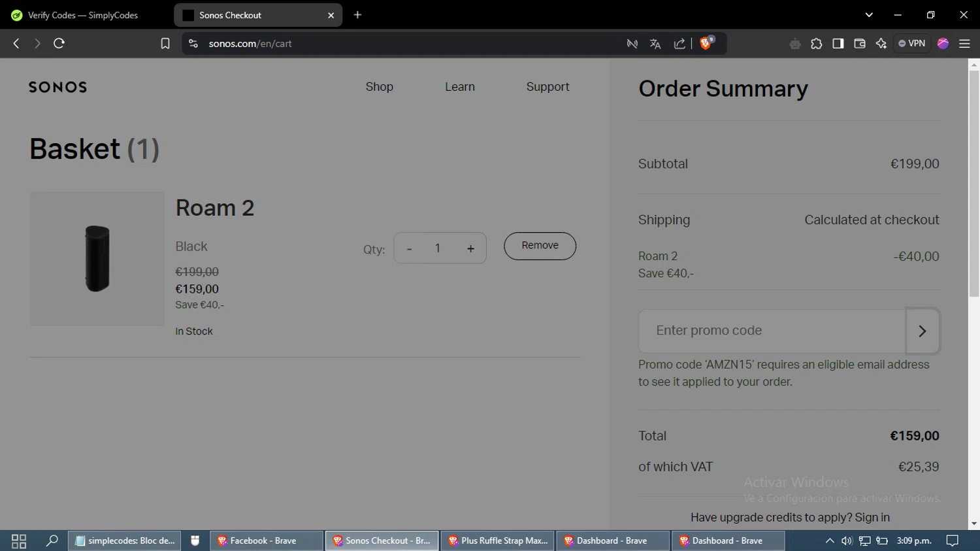This screenshot has width=980, height=551.
Task: Open Leo AI sparkle icon
Action: point(881,44)
